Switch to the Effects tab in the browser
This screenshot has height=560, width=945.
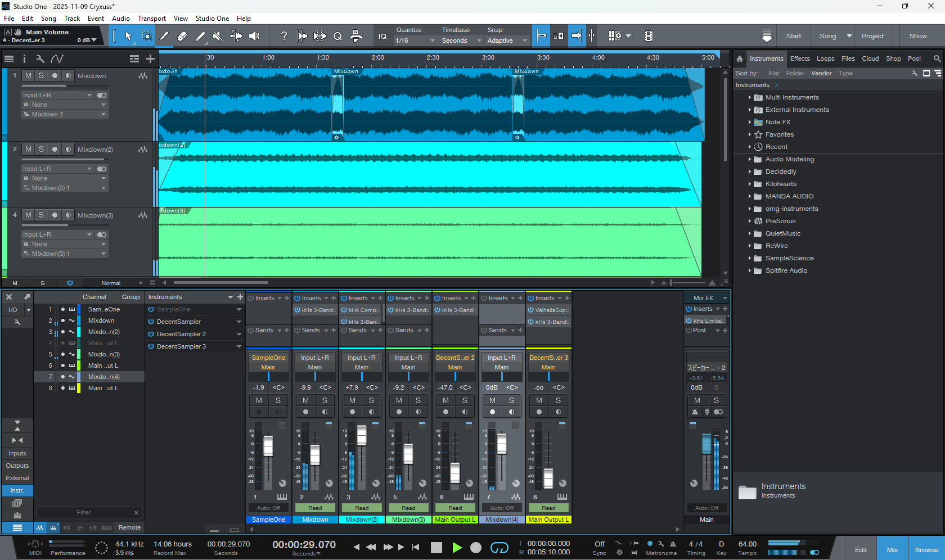point(799,58)
